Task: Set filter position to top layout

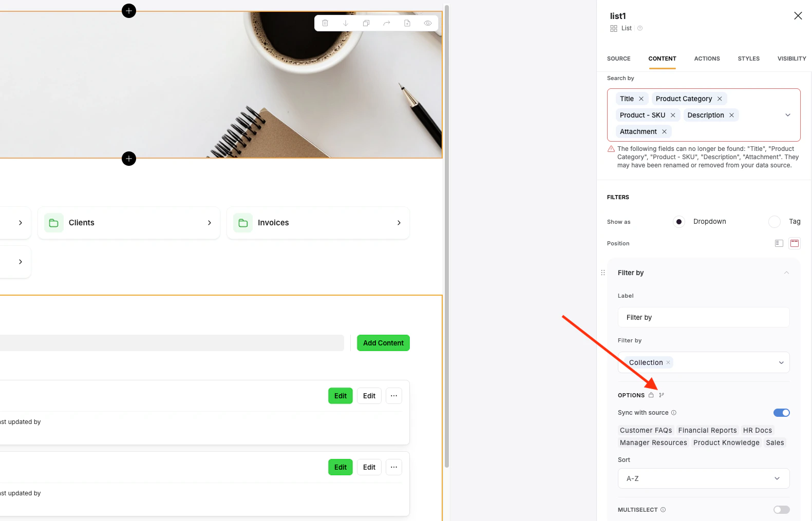Action: pyautogui.click(x=795, y=243)
